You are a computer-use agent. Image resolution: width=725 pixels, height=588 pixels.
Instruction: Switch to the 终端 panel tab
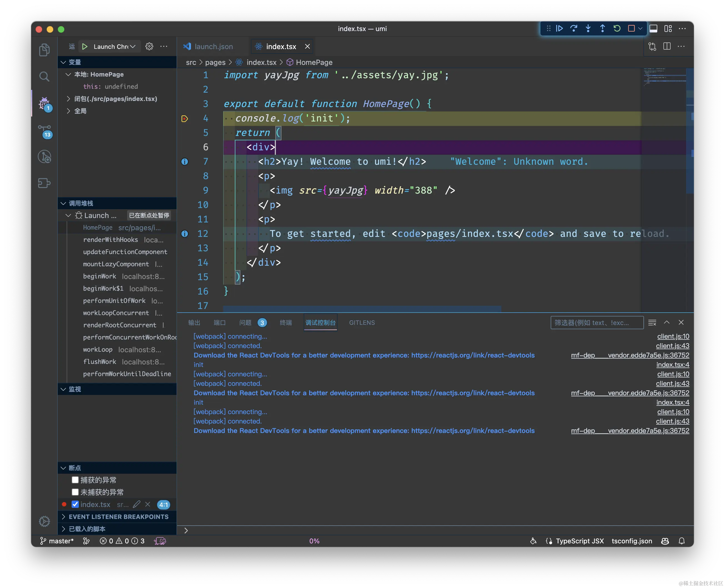pos(285,323)
